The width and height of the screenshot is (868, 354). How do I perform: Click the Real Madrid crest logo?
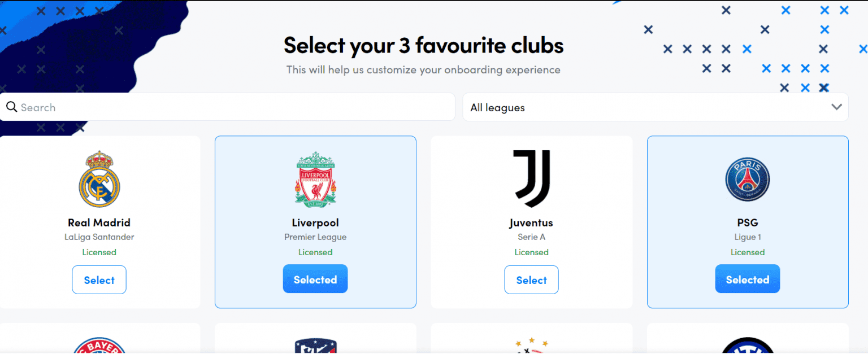point(99,179)
